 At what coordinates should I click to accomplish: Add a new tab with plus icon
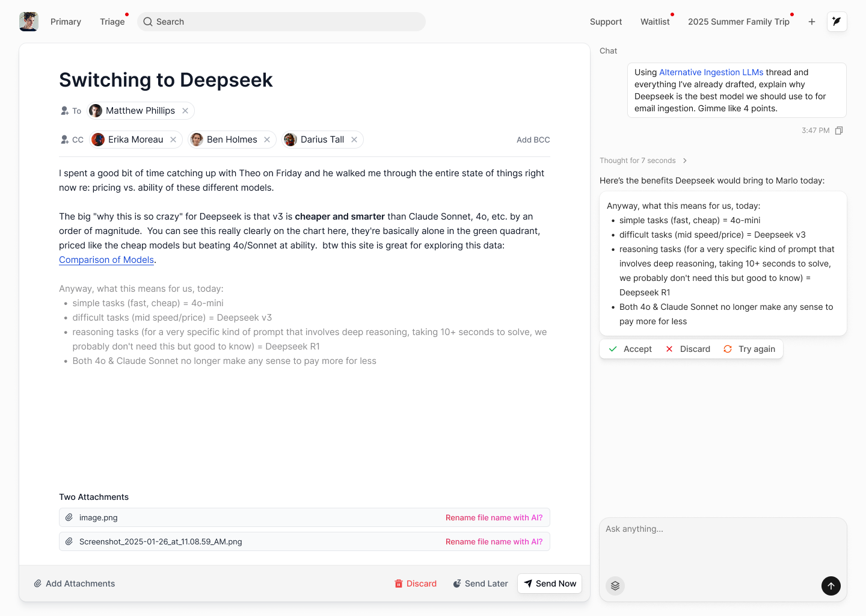pos(812,22)
